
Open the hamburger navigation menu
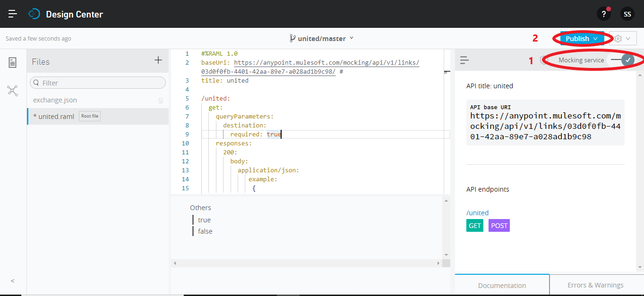pos(13,14)
